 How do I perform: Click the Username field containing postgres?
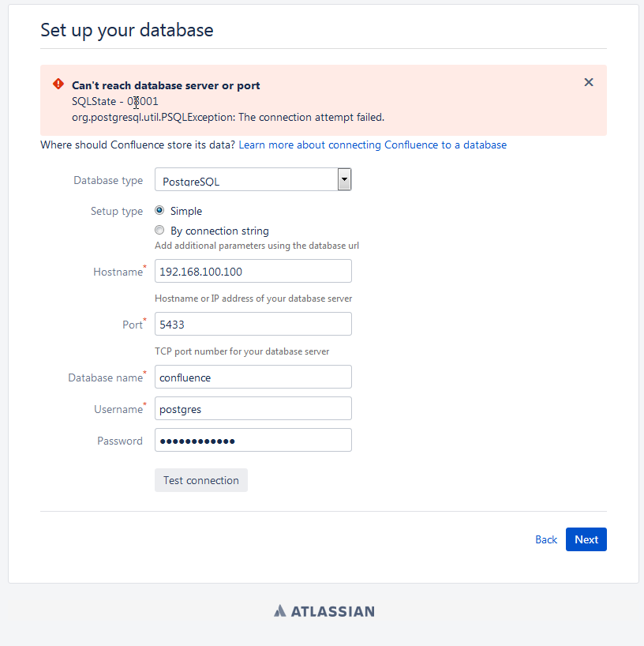pos(253,409)
